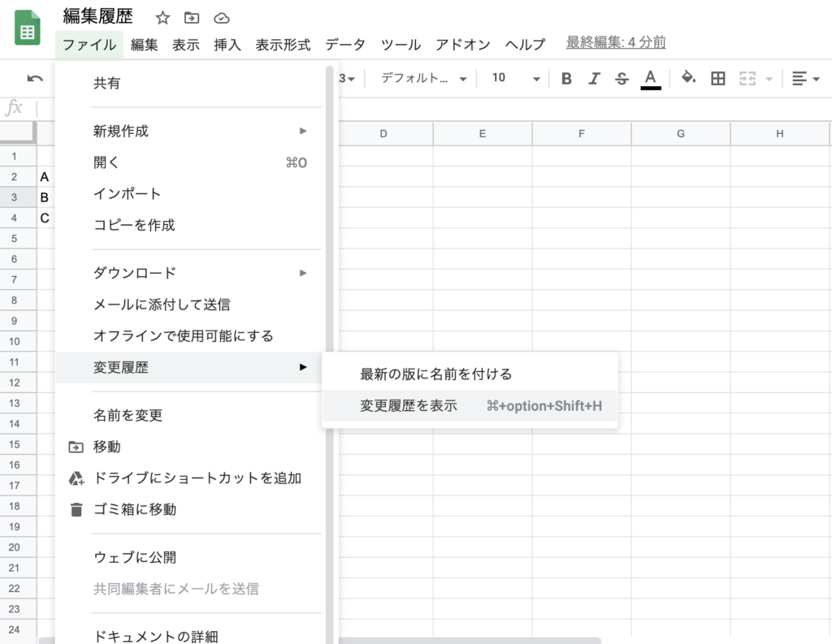
Task: Click the borders grid icon
Action: click(x=717, y=78)
